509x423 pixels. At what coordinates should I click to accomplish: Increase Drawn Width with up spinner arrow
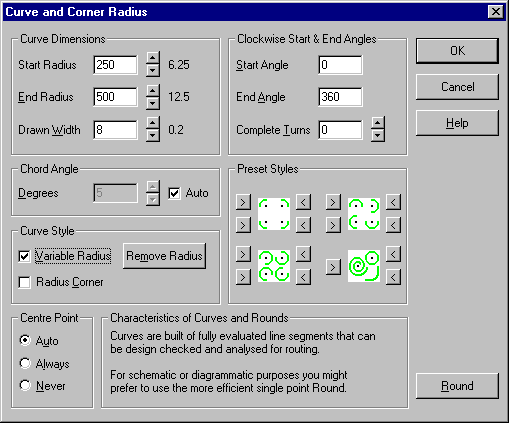pos(153,123)
